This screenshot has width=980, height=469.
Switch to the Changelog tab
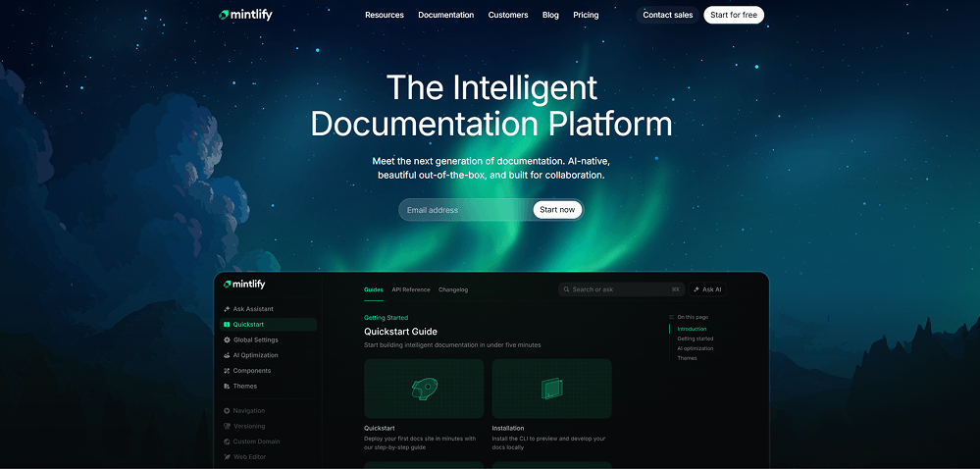pyautogui.click(x=453, y=289)
